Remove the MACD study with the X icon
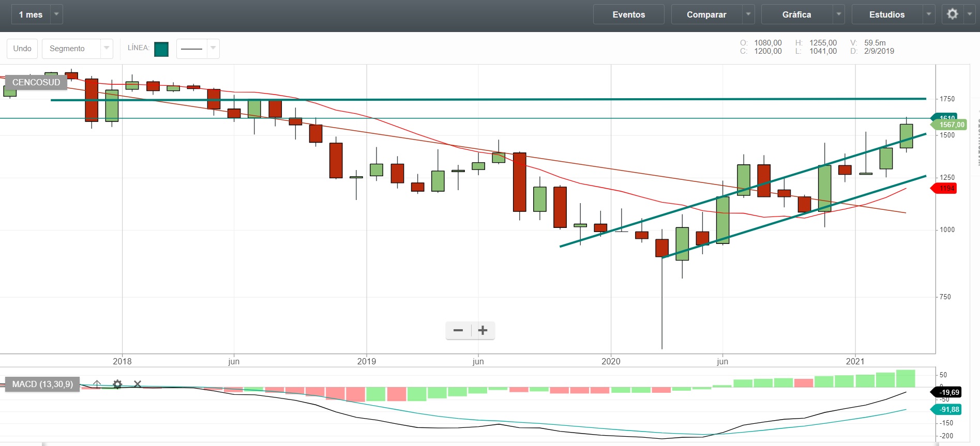This screenshot has height=446, width=980. click(x=138, y=384)
